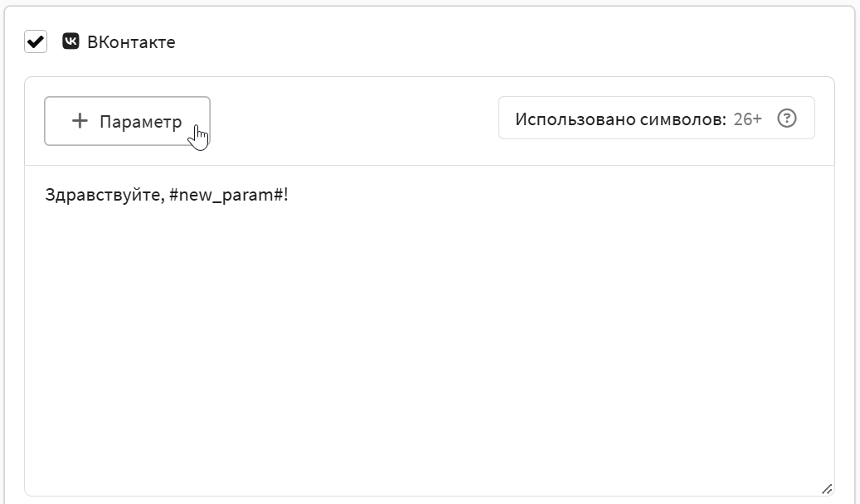Screen dimensions: 860x504
Task: Click the textarea resize handle in corner
Action: pos(827,488)
